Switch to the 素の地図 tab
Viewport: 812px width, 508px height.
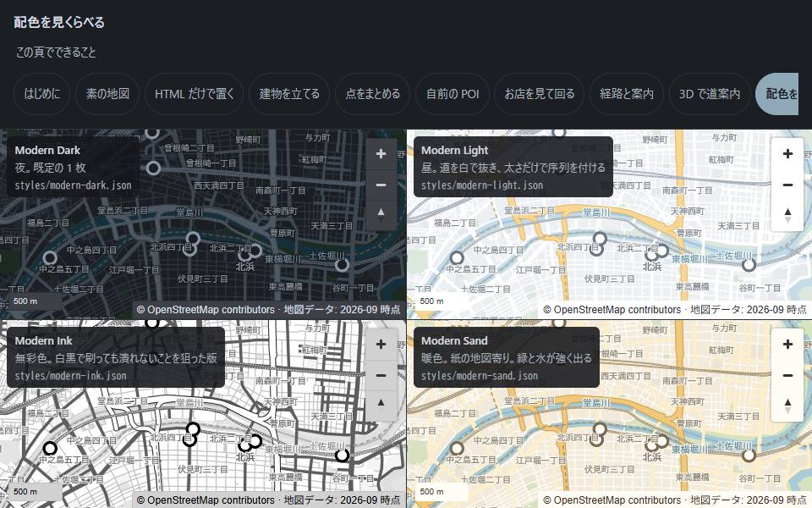coord(107,94)
